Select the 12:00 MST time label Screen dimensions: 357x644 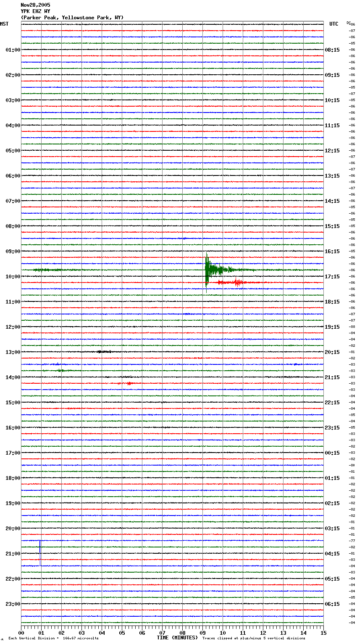pyautogui.click(x=13, y=327)
